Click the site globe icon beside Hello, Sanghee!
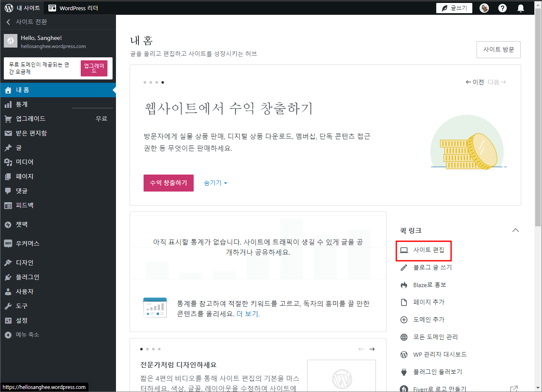542x392 pixels. pyautogui.click(x=11, y=41)
